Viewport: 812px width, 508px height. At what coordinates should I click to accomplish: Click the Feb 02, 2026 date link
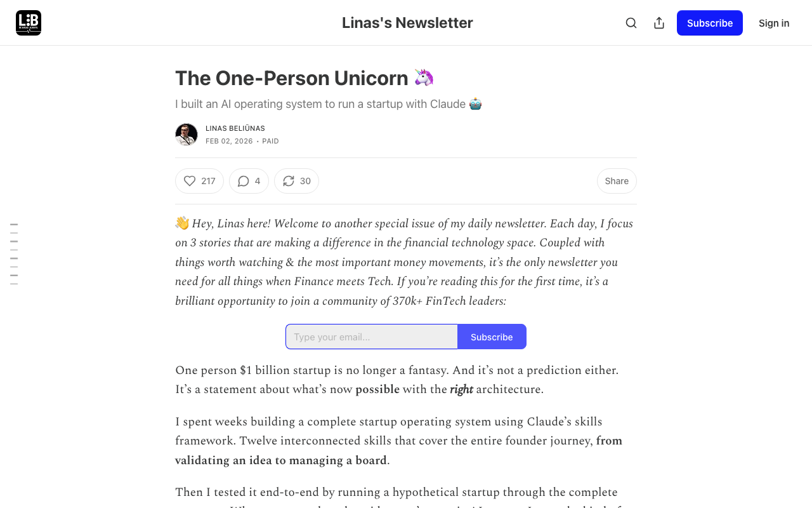pyautogui.click(x=229, y=140)
